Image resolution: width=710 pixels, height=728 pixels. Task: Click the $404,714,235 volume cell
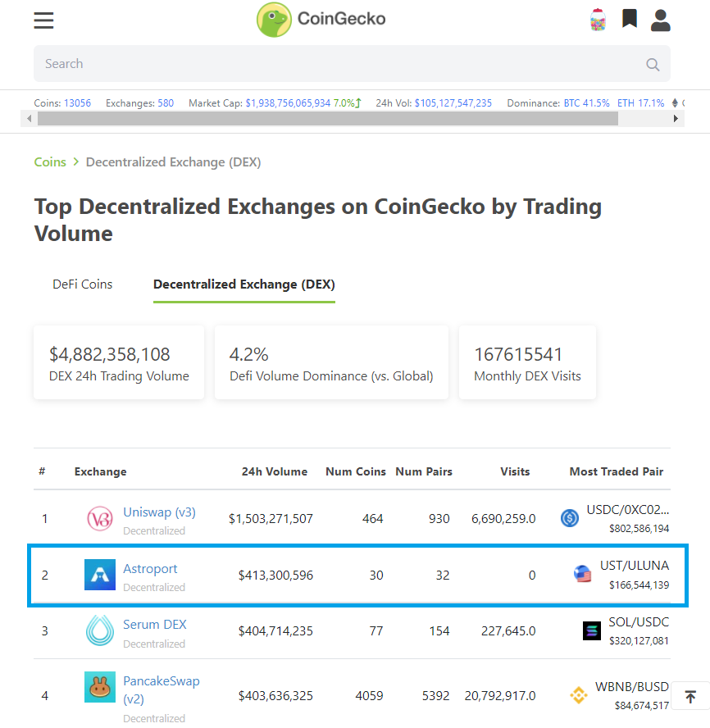click(x=275, y=631)
